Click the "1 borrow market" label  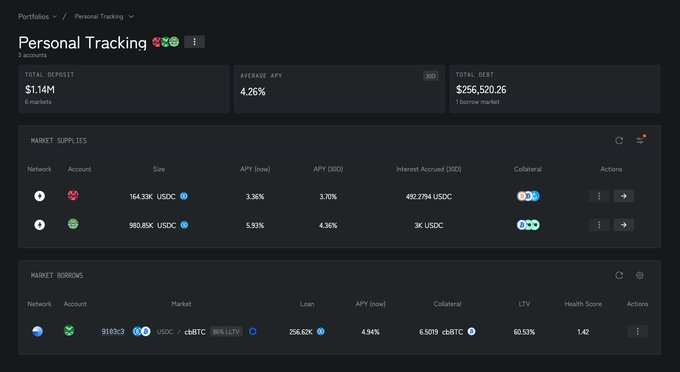coord(477,102)
